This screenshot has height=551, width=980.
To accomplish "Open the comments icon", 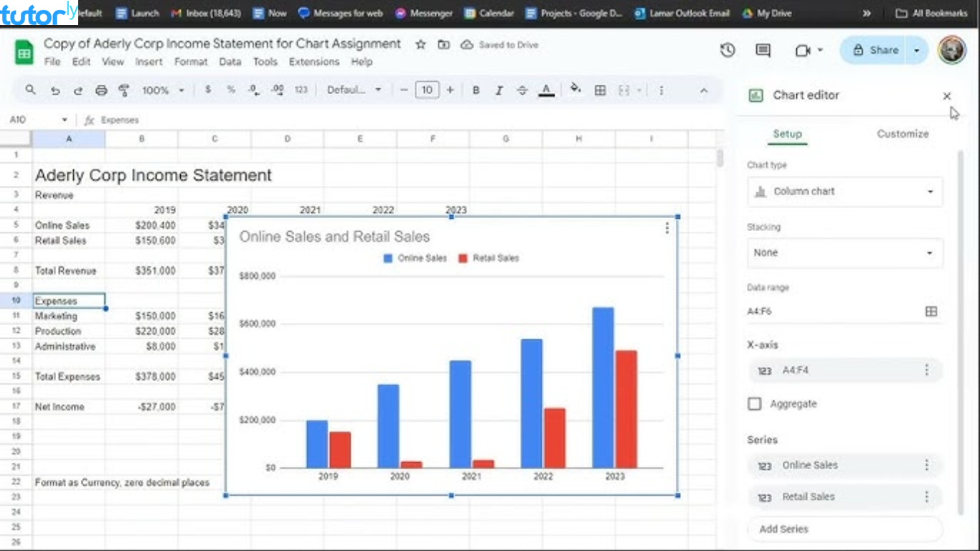I will point(762,50).
